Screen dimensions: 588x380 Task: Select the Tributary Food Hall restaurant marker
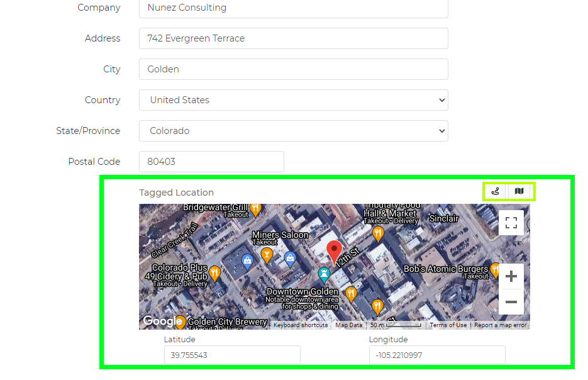point(378,234)
